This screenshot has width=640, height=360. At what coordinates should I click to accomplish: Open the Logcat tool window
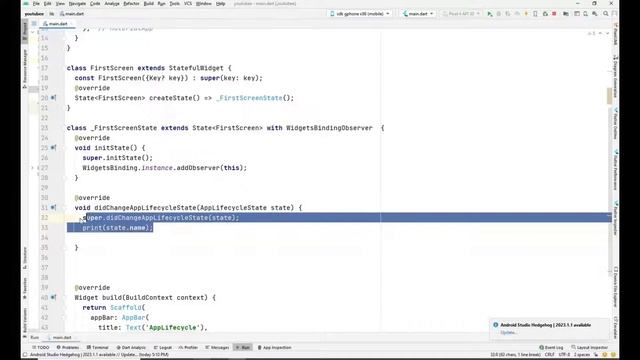tap(163, 347)
